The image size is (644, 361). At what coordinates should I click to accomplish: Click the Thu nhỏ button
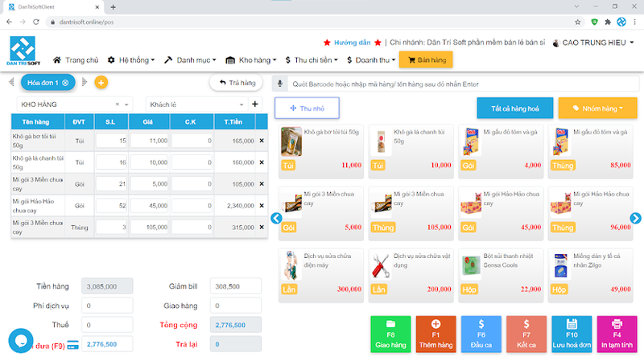pyautogui.click(x=307, y=109)
